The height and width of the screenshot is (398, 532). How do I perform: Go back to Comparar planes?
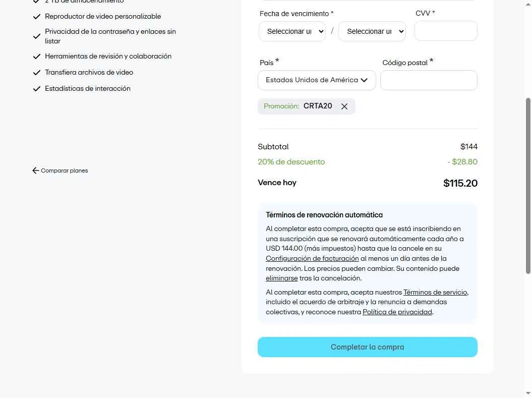point(64,170)
